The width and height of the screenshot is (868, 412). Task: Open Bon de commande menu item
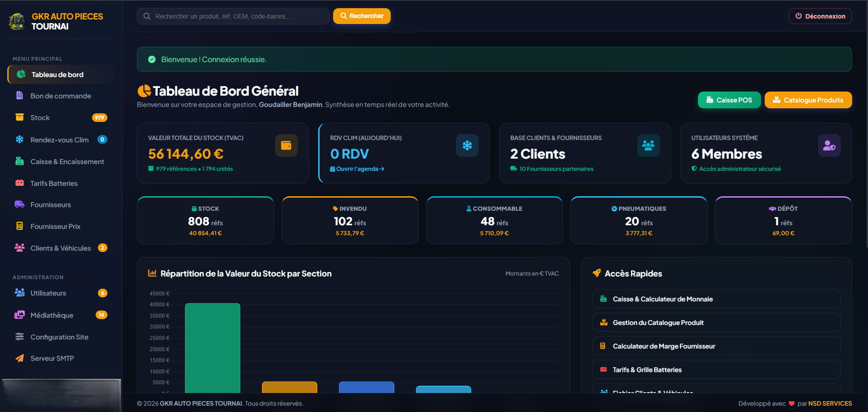click(61, 96)
